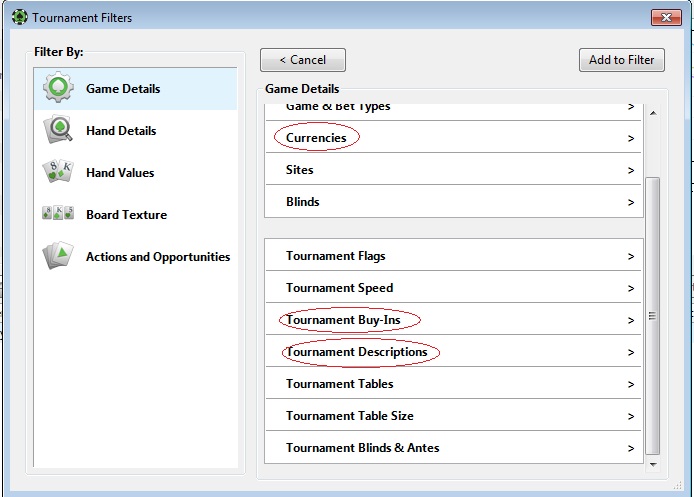The height and width of the screenshot is (497, 694).
Task: Click the Game Details gear spade icon
Action: [x=58, y=88]
